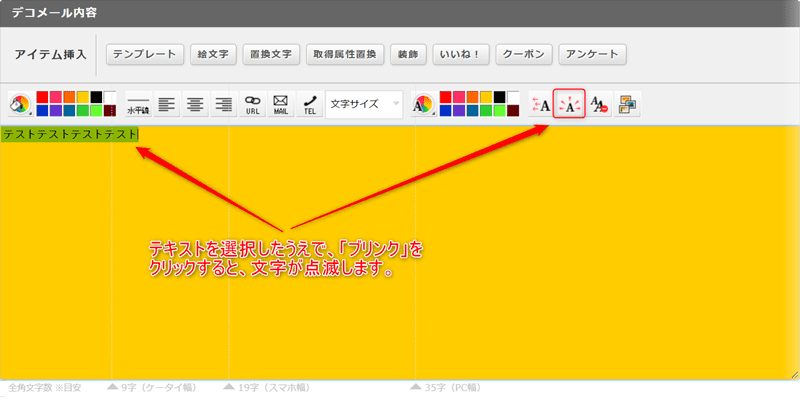Click the クーポン button
This screenshot has height=405, width=800.
coord(524,54)
